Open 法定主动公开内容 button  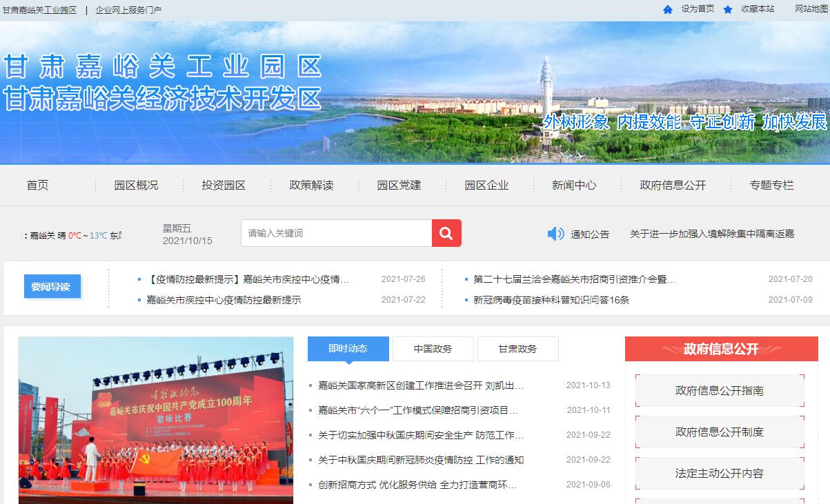tap(720, 474)
